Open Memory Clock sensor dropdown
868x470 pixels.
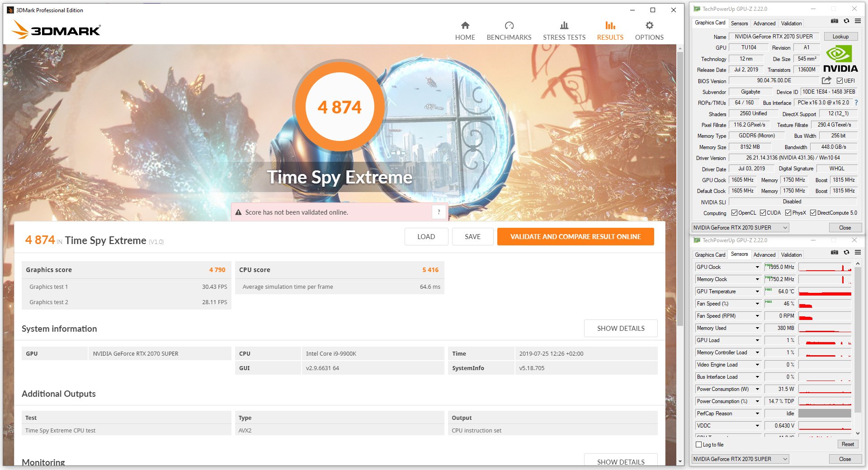[x=757, y=279]
